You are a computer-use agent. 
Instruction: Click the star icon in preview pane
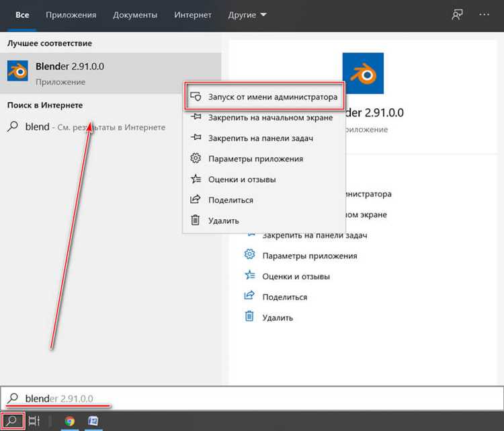[250, 275]
